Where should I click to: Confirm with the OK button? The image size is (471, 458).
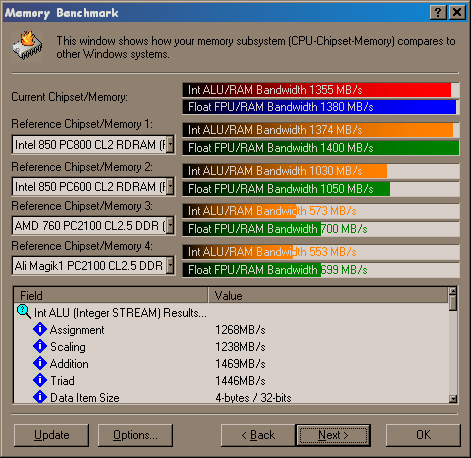pos(423,435)
